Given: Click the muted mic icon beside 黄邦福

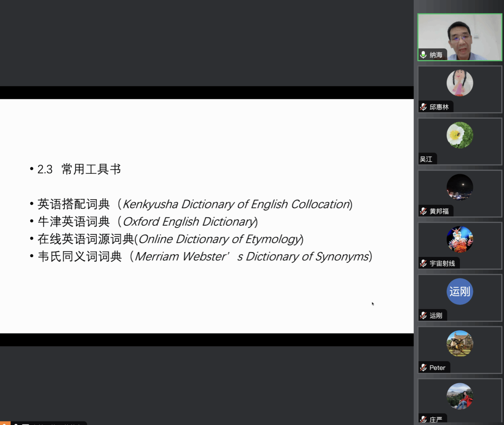Looking at the screenshot, I should pyautogui.click(x=423, y=211).
